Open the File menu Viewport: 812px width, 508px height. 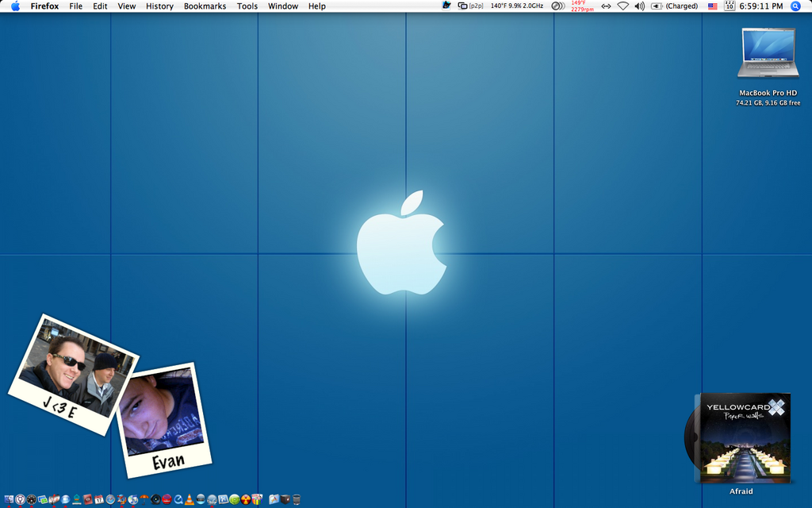[x=75, y=6]
